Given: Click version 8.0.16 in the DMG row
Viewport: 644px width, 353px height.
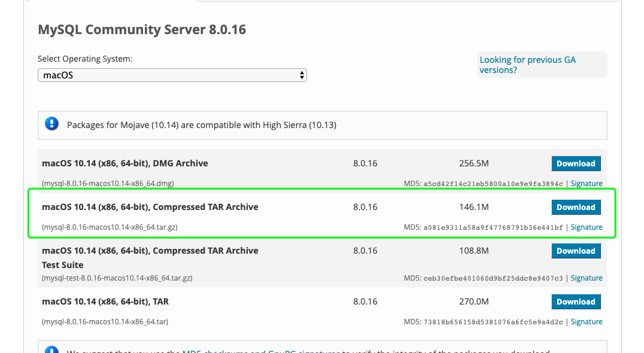Looking at the screenshot, I should click(x=365, y=163).
